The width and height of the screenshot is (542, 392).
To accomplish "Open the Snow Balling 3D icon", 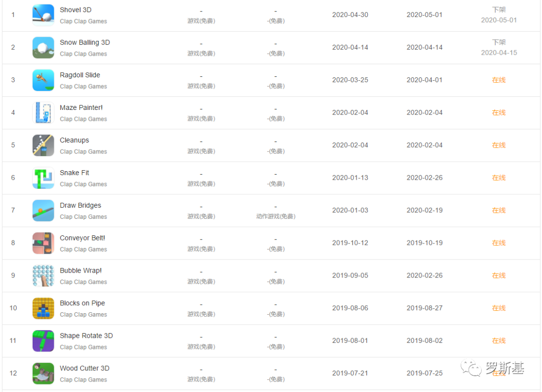I will [43, 48].
